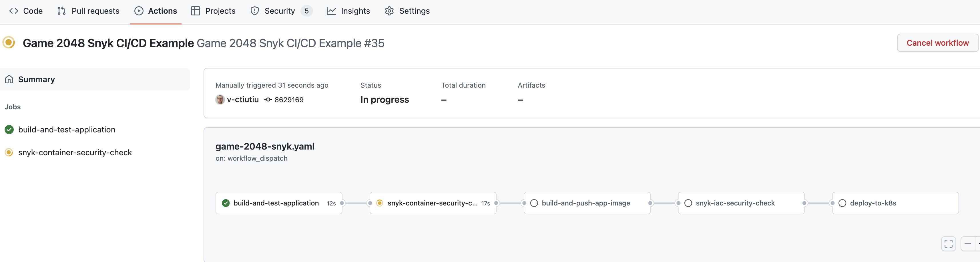This screenshot has width=980, height=262.
Task: Zoom out the workflow graph
Action: [967, 243]
